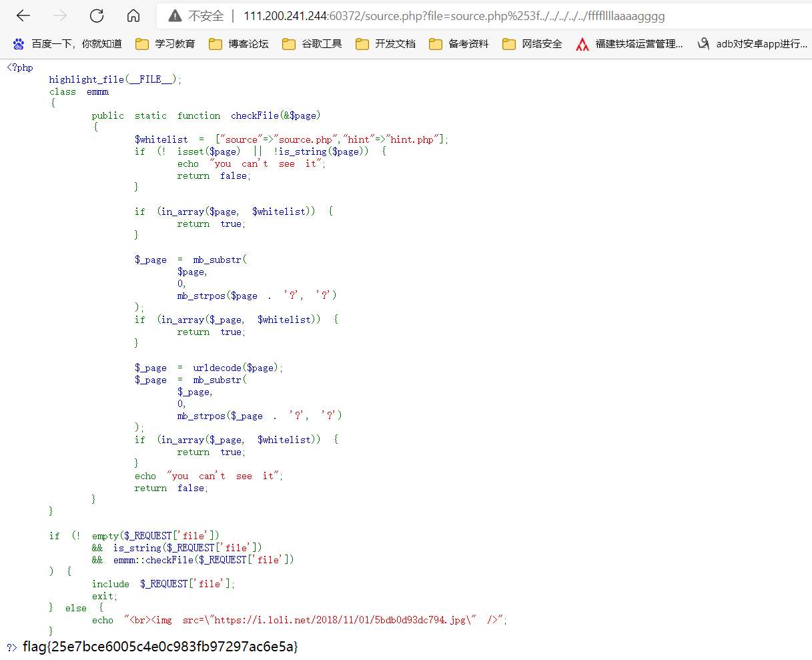Click the Baidu paw bookmark icon
This screenshot has width=812, height=660.
[19, 44]
